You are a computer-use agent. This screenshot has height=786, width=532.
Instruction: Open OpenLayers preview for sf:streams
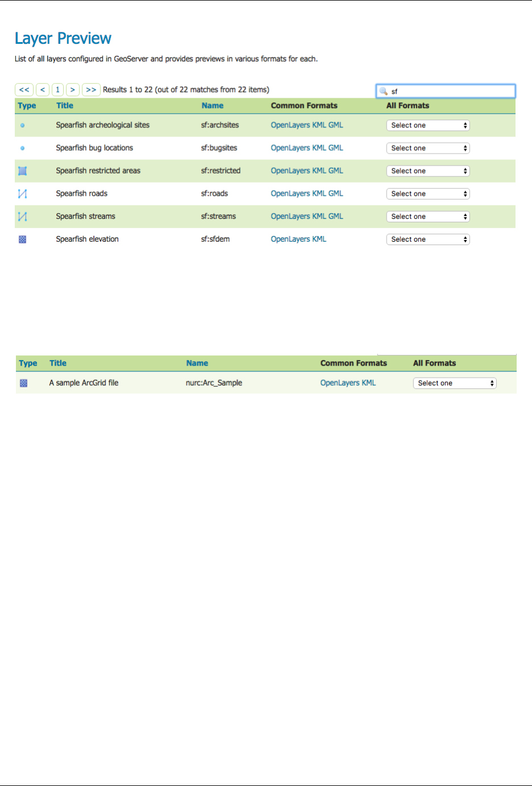290,216
